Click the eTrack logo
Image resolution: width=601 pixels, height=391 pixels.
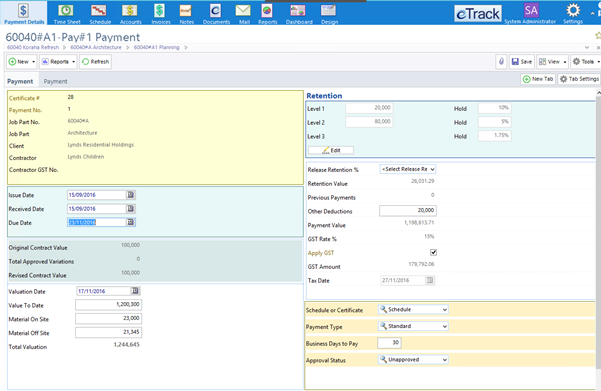coord(478,14)
